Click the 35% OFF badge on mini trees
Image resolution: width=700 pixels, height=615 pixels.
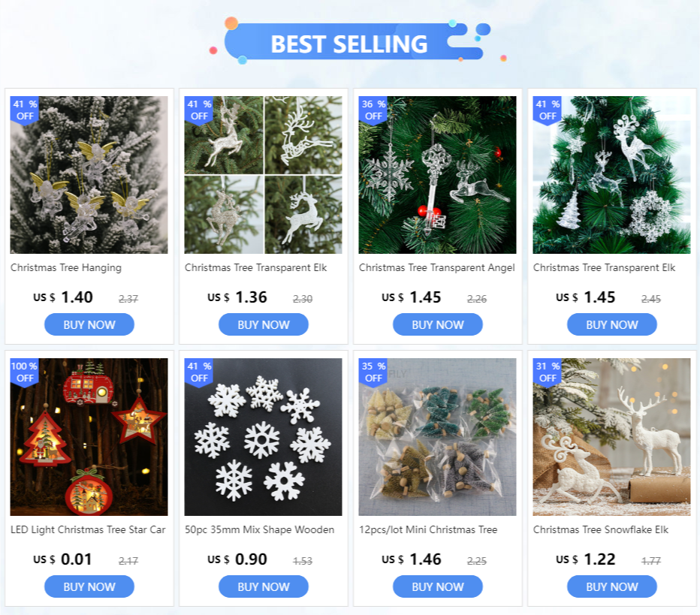pyautogui.click(x=373, y=372)
